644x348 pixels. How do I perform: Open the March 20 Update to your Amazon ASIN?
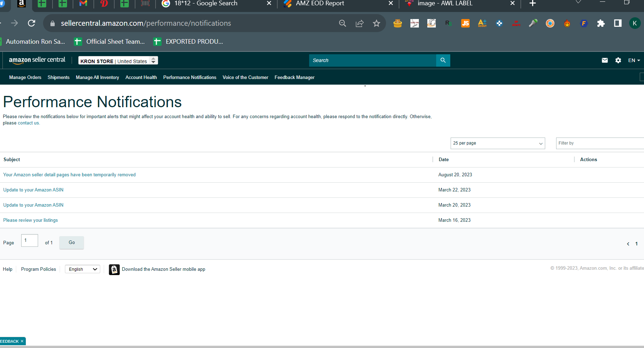click(x=34, y=205)
